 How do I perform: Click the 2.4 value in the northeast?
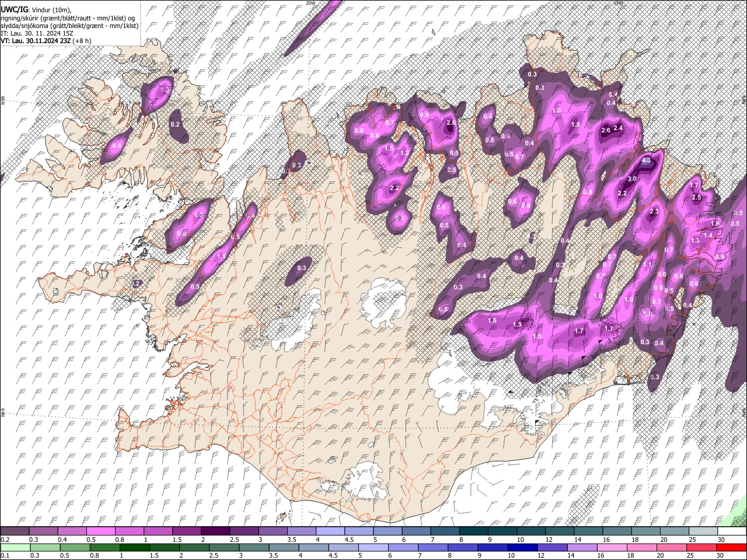[x=619, y=128]
